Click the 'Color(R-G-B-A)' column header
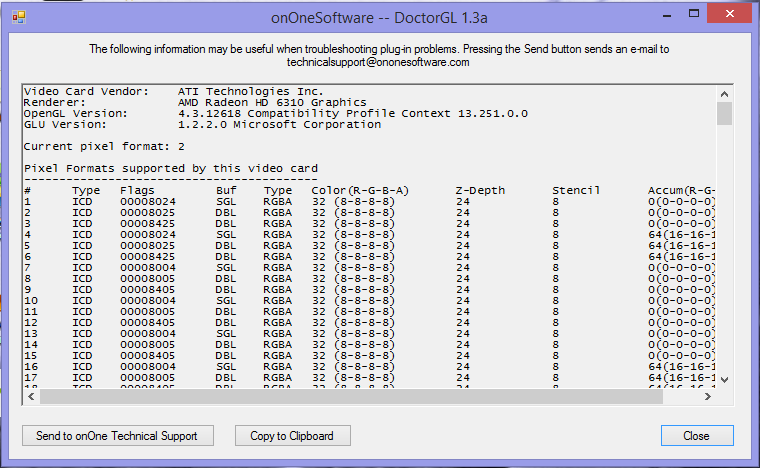 point(360,190)
